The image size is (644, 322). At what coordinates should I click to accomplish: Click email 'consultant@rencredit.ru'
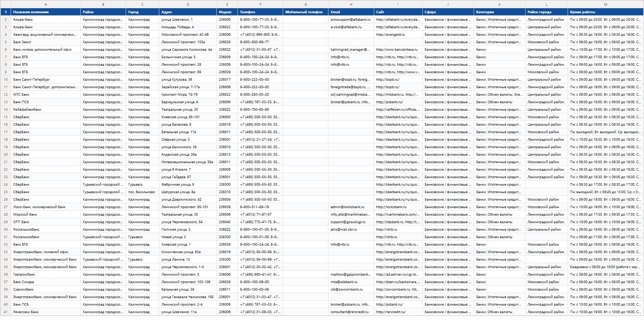351,312
